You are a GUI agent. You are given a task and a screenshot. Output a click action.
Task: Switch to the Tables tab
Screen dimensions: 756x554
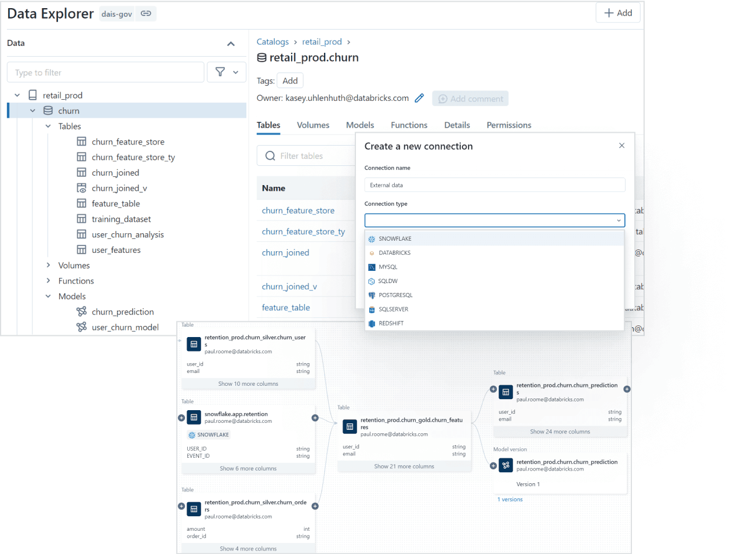click(268, 125)
